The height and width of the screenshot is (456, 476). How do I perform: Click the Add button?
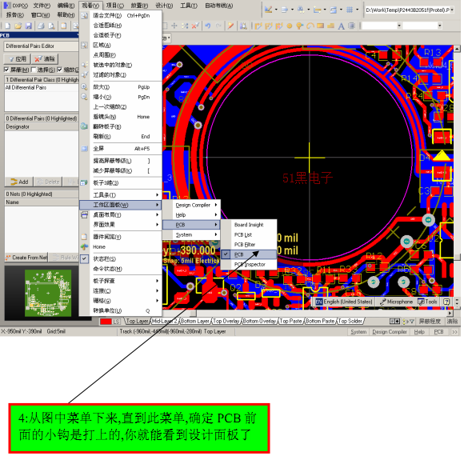(19, 182)
